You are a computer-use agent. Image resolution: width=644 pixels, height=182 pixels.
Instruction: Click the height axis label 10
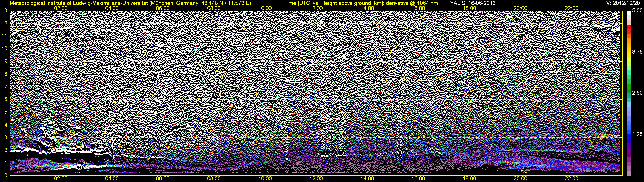5,49
